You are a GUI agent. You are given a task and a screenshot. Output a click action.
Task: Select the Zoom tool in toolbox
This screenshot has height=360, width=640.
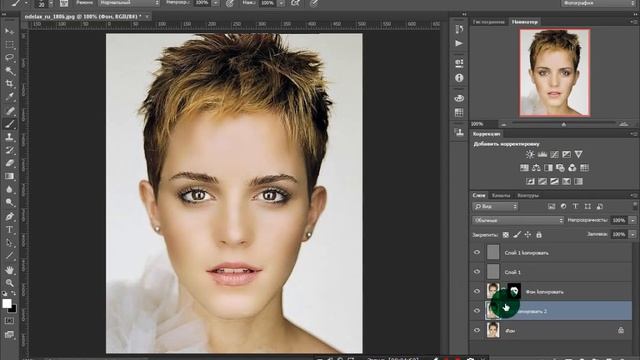pos(9,283)
